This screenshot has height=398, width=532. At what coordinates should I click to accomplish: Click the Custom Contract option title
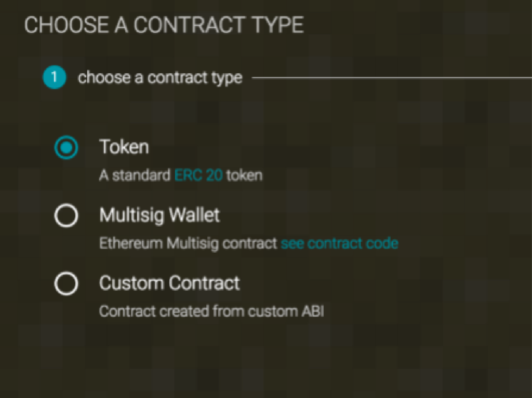pyautogui.click(x=169, y=283)
